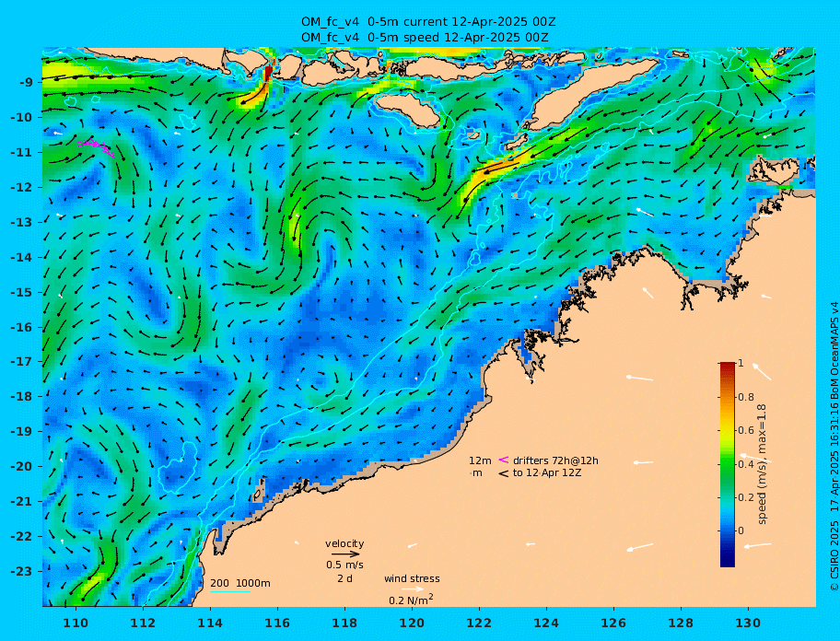
Task: Click the latitude axis label -18
Action: [x=22, y=397]
